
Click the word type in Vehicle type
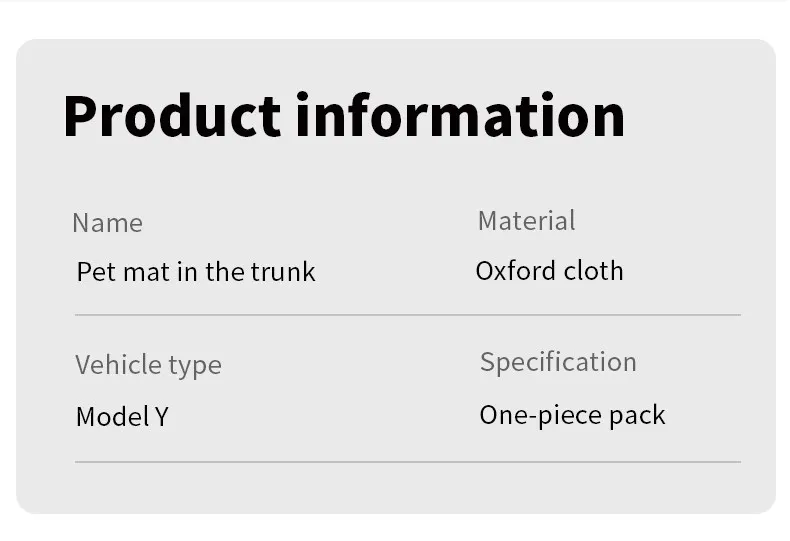195,367
